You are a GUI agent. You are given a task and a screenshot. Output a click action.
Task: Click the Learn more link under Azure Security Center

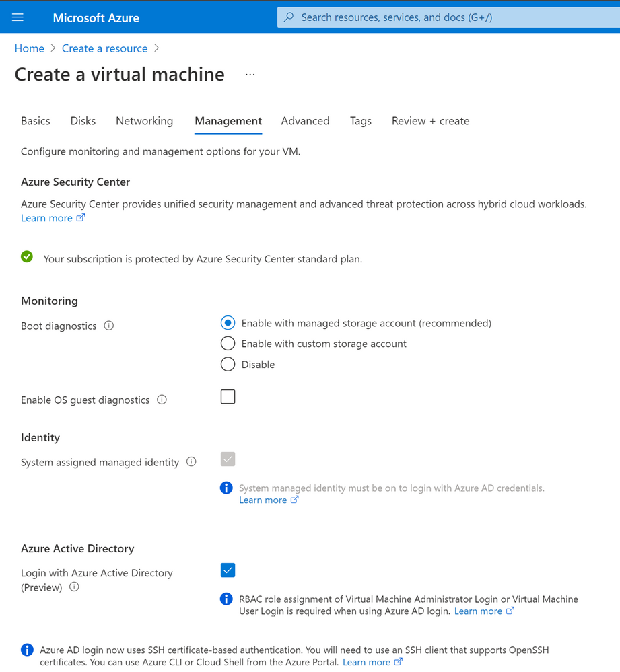[x=47, y=217]
